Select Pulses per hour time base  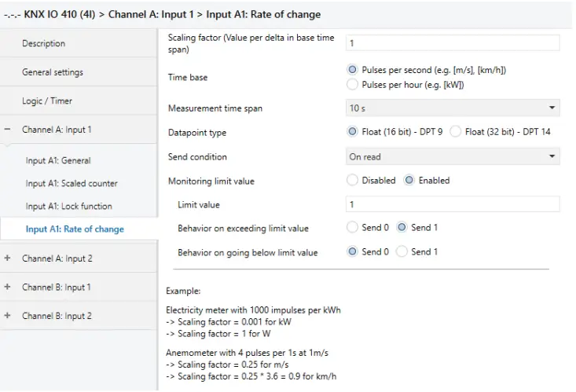point(353,84)
